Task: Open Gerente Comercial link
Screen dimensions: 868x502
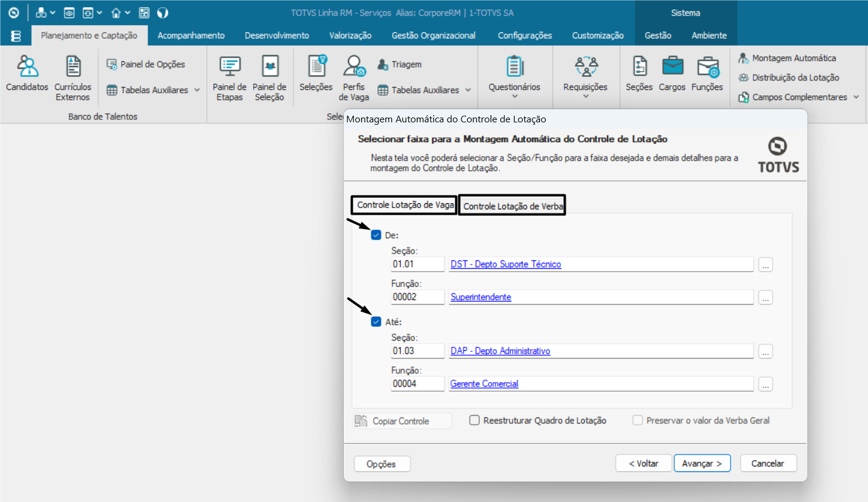Action: tap(484, 384)
